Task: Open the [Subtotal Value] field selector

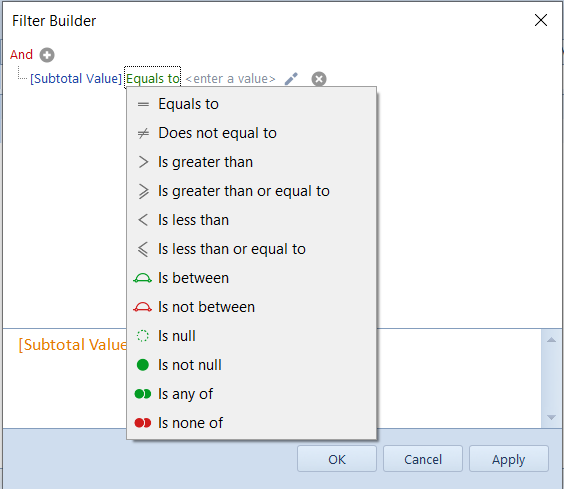Action: [x=76, y=78]
